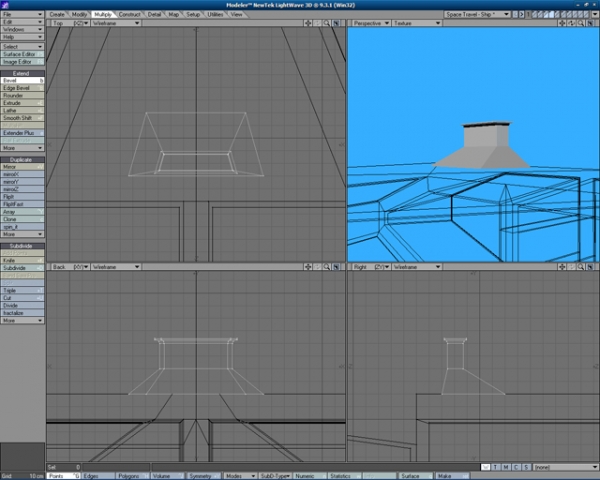Expand the More dropdown under Extend section

pos(22,148)
